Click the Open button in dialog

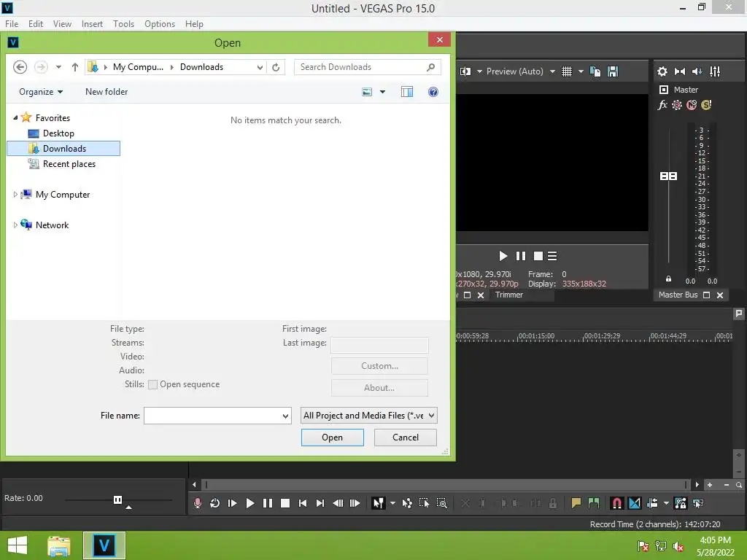[x=332, y=437]
